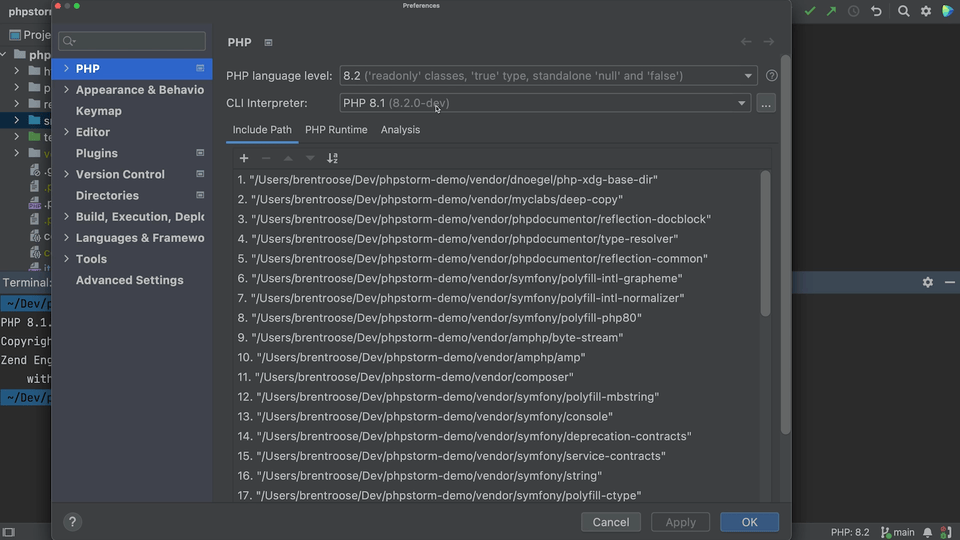Click the Preferences dialog outer scrollbar
Screen dimensions: 960x540
[786, 245]
